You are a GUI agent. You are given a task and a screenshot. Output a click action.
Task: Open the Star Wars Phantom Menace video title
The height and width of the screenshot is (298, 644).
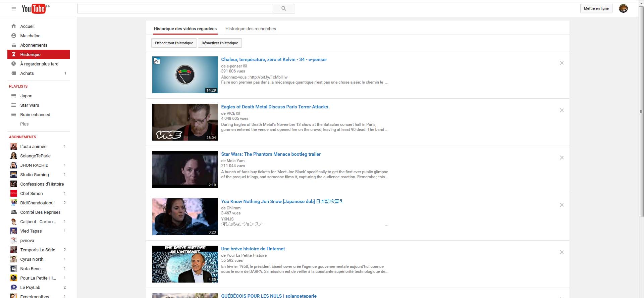pos(271,154)
